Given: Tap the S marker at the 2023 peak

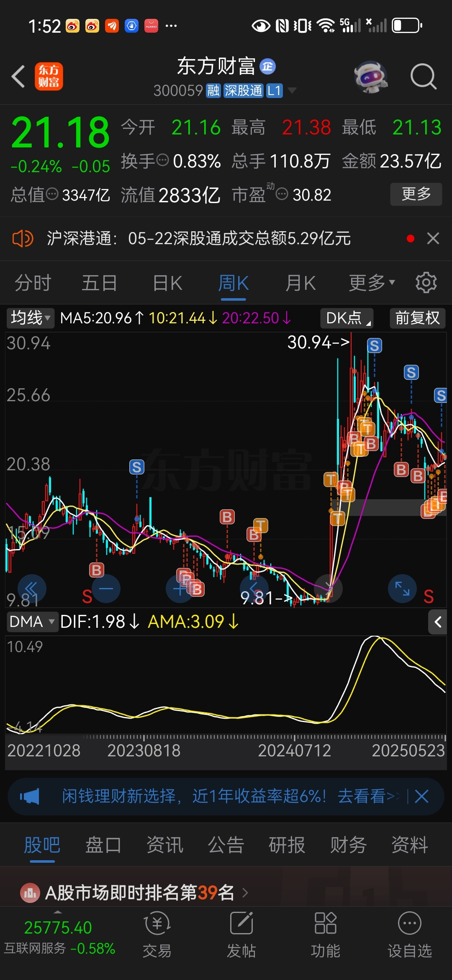Looking at the screenshot, I should [x=137, y=467].
